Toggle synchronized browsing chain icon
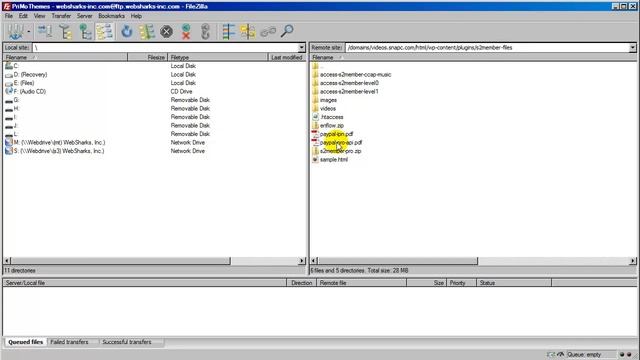Screen dimensions: 640x360 268,31
